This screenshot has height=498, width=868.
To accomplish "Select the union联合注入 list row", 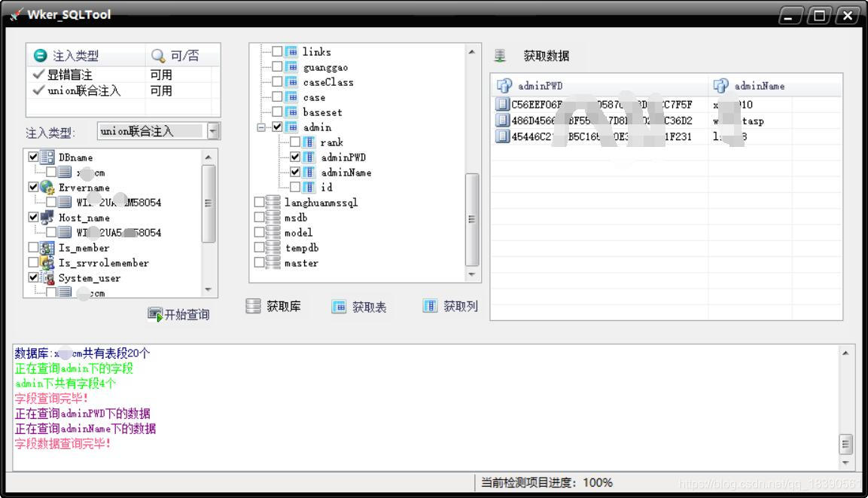I will click(123, 90).
